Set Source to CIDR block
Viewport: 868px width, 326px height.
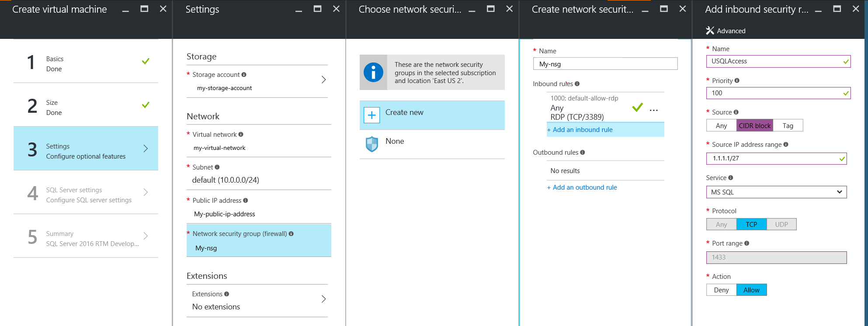pos(755,126)
